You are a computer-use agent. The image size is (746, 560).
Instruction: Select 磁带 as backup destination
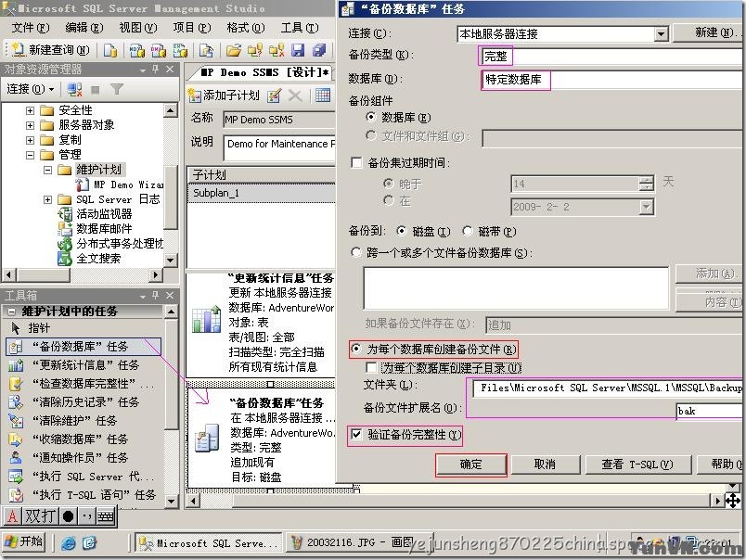pos(468,231)
